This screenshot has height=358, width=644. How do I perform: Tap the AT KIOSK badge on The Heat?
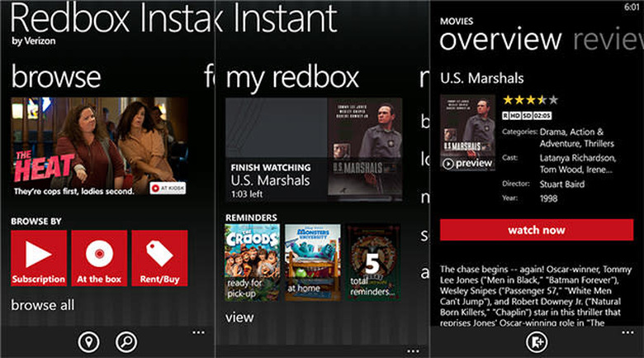tap(168, 188)
